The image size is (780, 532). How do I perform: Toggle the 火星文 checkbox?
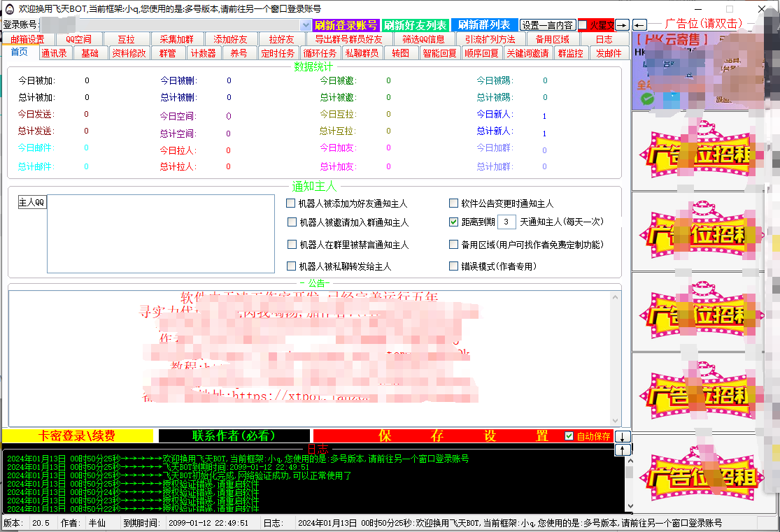click(x=583, y=25)
